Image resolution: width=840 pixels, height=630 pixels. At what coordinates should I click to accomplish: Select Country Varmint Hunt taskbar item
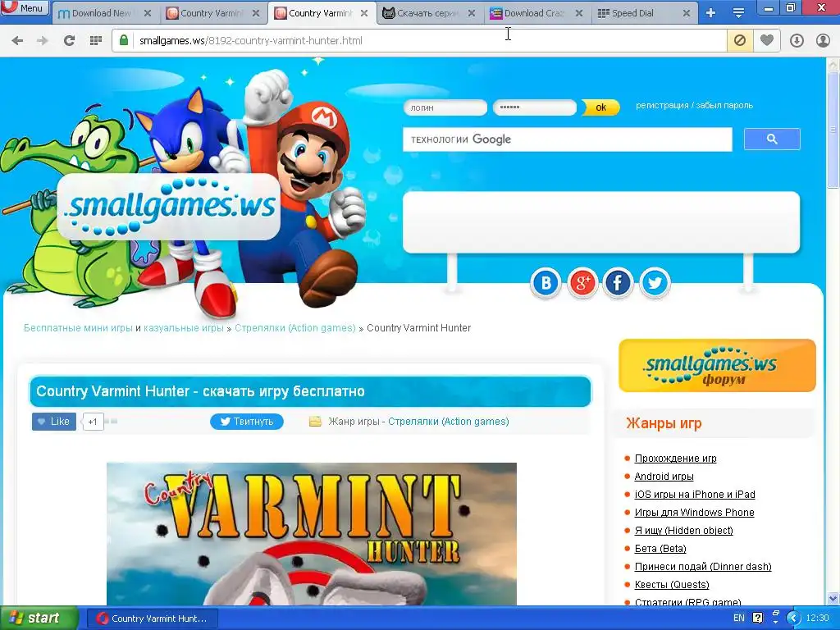pyautogui.click(x=152, y=619)
